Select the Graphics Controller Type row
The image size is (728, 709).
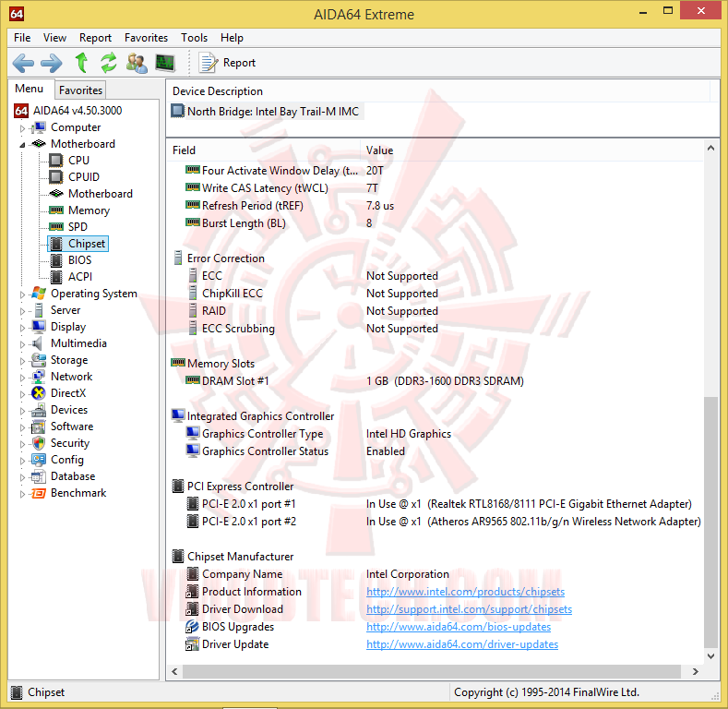pyautogui.click(x=318, y=434)
